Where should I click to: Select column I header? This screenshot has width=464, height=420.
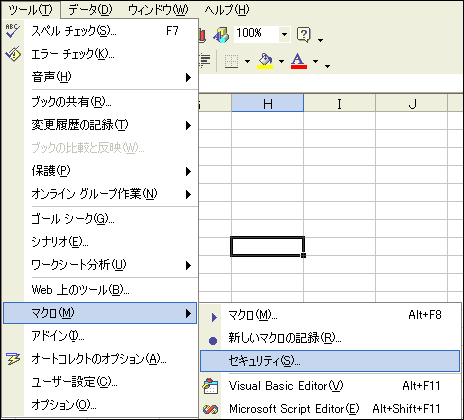[339, 103]
